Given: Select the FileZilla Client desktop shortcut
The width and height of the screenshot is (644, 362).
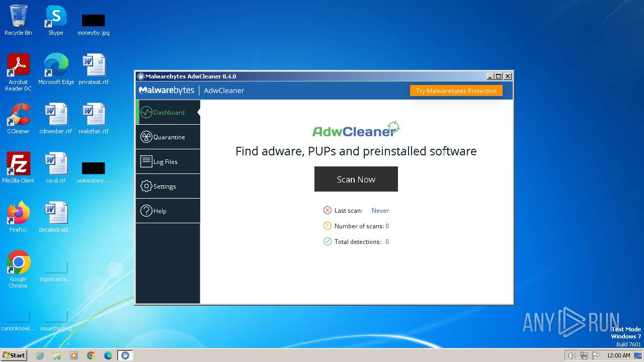Looking at the screenshot, I should point(18,168).
